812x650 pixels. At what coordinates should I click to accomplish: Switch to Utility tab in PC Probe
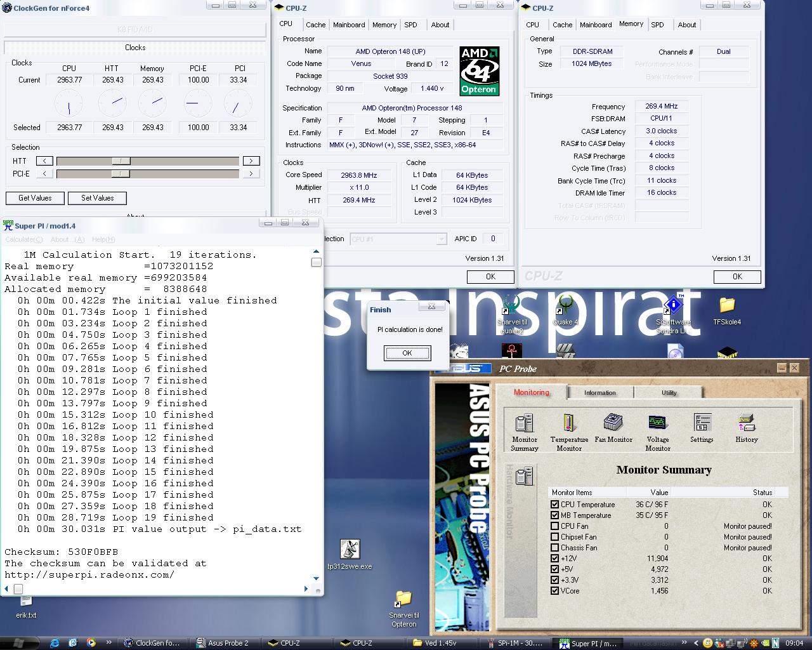click(669, 393)
